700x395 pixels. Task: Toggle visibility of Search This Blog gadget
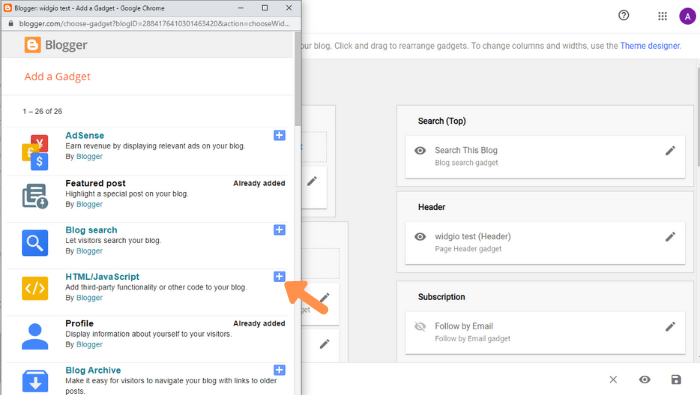(x=420, y=150)
